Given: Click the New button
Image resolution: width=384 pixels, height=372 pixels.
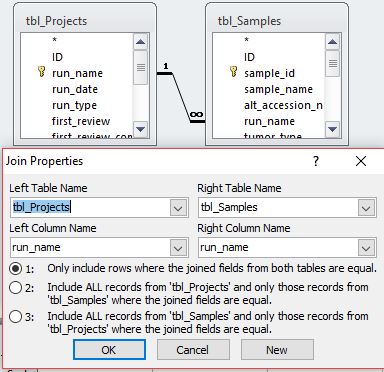Looking at the screenshot, I should pyautogui.click(x=277, y=350).
